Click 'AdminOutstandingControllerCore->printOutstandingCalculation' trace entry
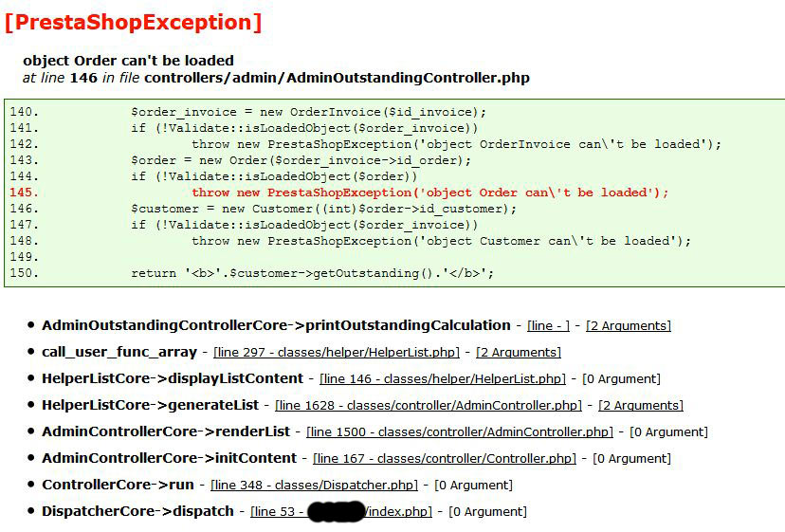This screenshot has width=785, height=532. point(276,325)
